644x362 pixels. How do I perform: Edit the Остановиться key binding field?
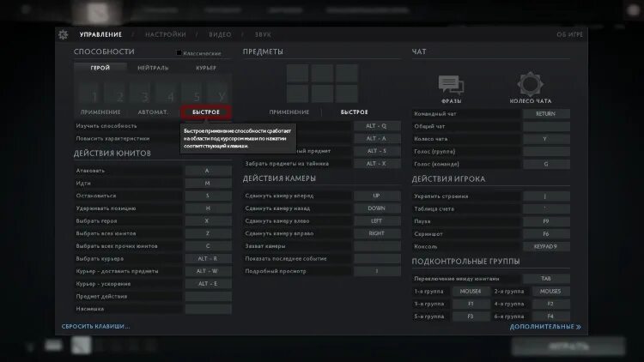pos(209,196)
